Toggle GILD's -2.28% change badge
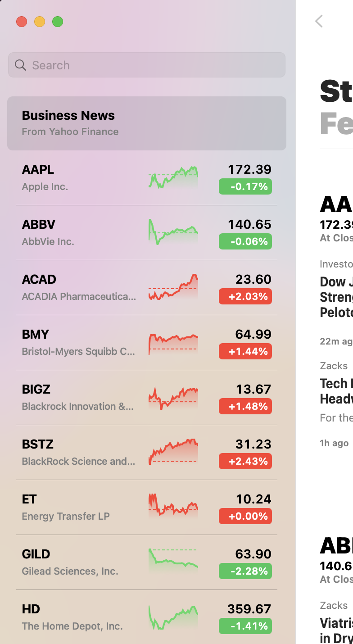 (x=245, y=571)
